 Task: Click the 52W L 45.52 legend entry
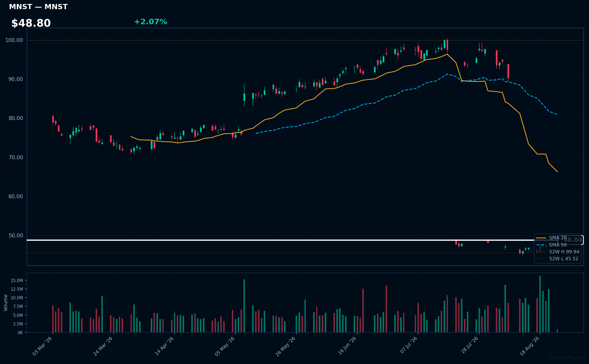click(x=557, y=259)
